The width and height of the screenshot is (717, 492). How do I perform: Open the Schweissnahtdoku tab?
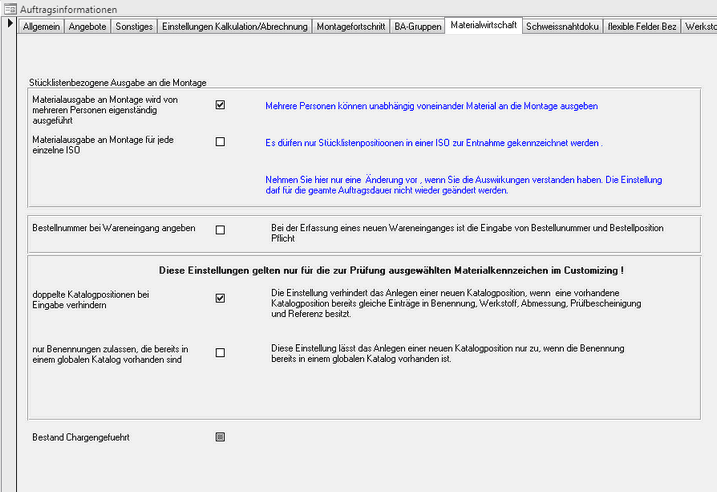(563, 27)
